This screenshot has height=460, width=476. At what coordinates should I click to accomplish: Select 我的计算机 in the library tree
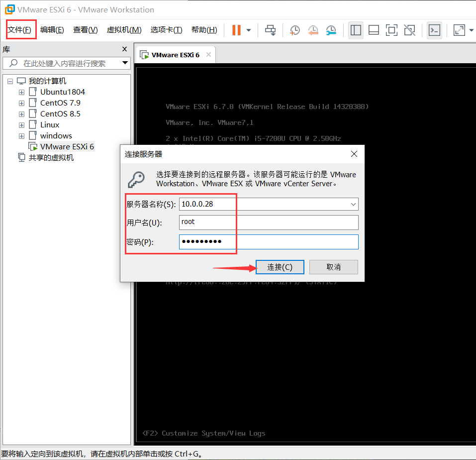pos(47,81)
